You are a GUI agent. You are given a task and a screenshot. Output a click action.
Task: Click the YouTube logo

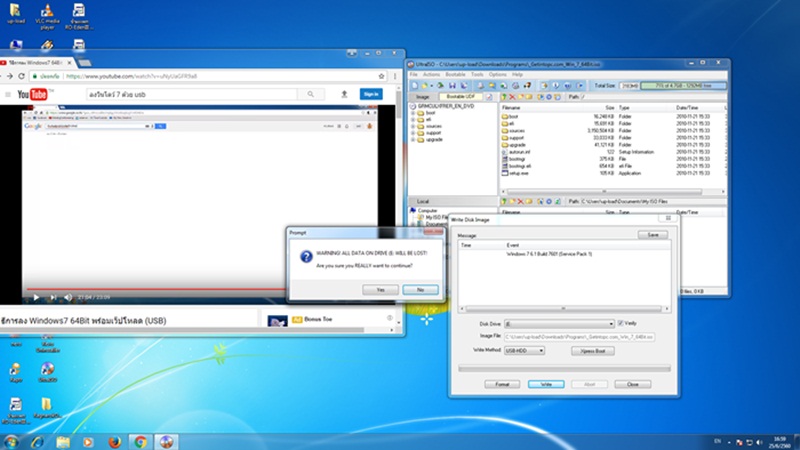pyautogui.click(x=33, y=94)
